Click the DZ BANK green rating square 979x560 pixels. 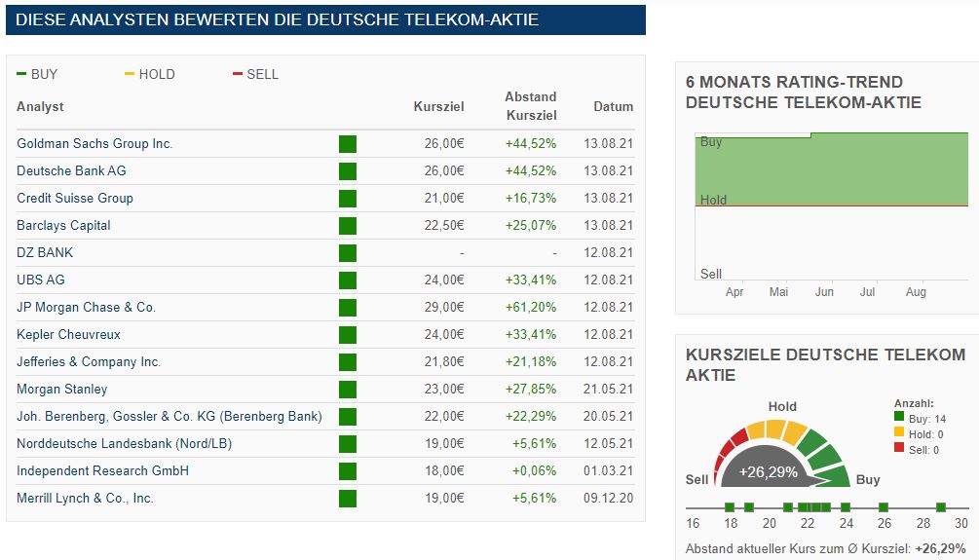coord(348,253)
